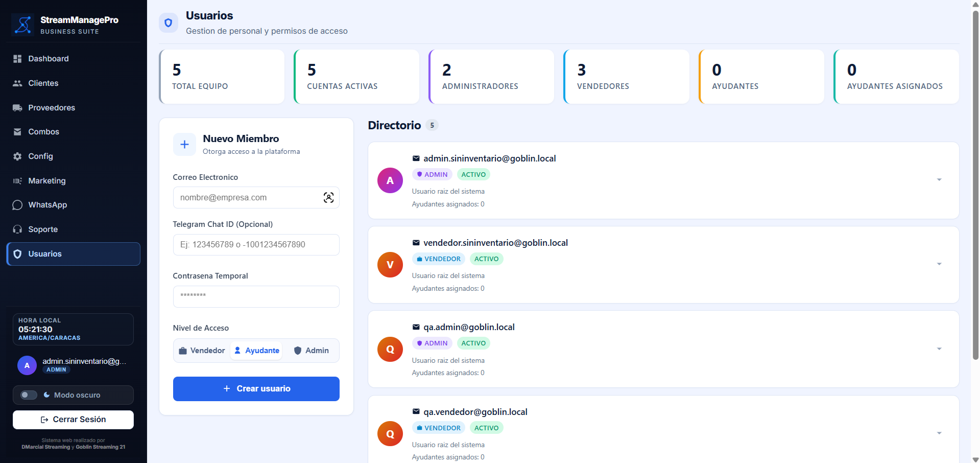Click Cerrar Sesión button
980x463 pixels.
73,420
